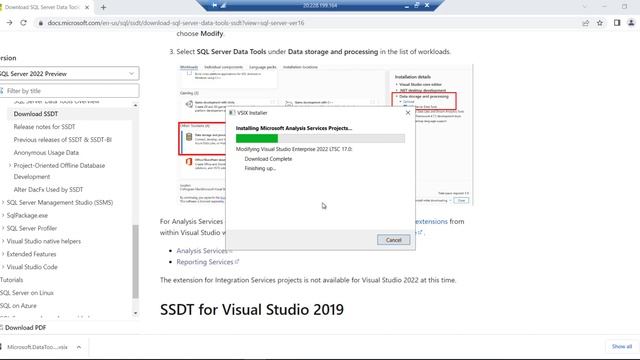640x360 pixels.
Task: Click the sidebar scroll down arrow
Action: tap(136, 313)
